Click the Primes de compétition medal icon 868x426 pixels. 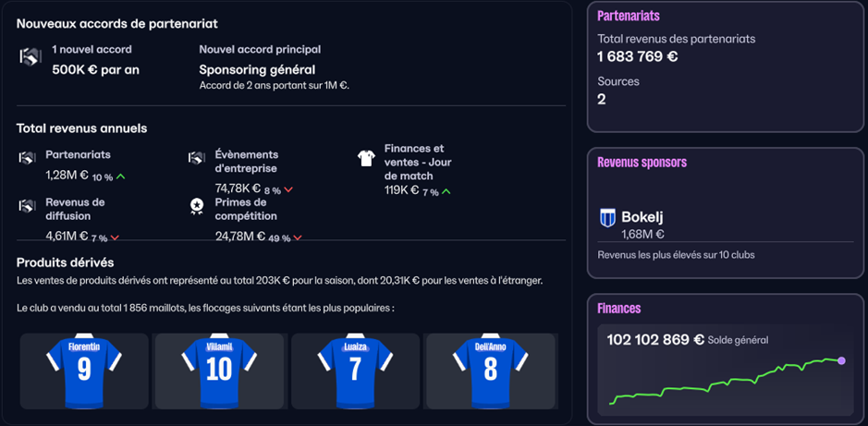(x=196, y=206)
